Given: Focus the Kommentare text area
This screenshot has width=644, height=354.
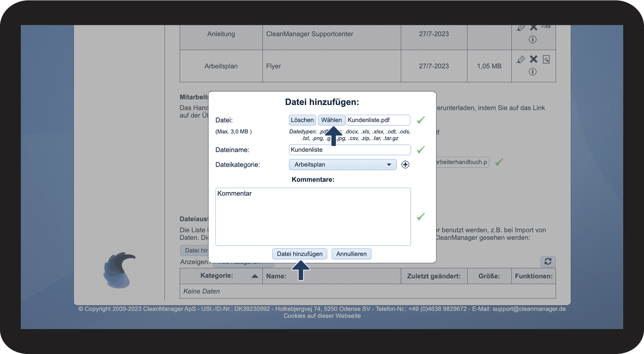Looking at the screenshot, I should point(313,217).
